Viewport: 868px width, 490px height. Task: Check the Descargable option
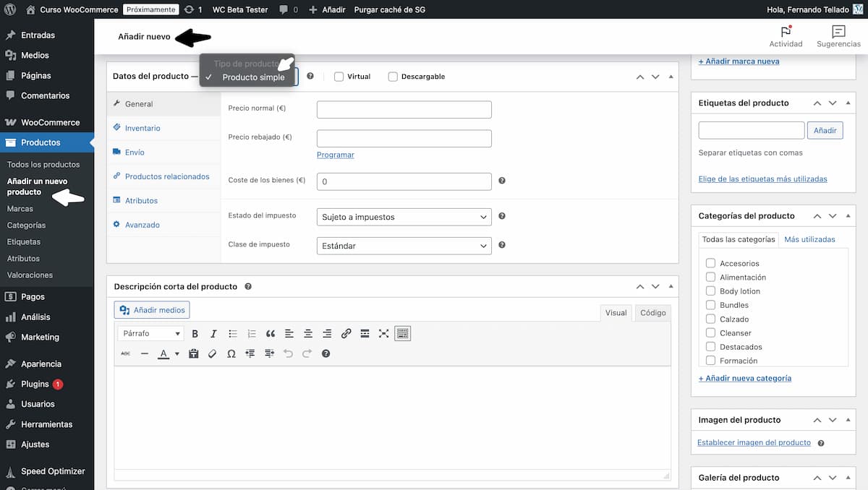(x=393, y=76)
